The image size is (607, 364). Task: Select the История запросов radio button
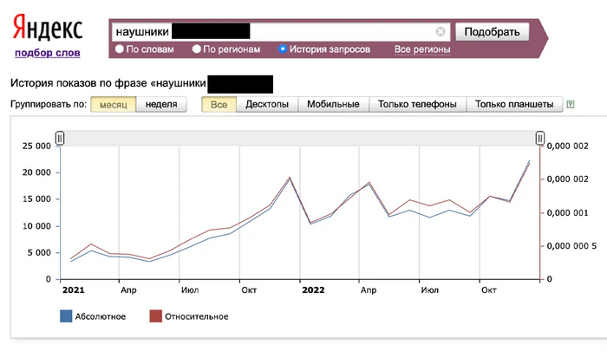pyautogui.click(x=283, y=49)
